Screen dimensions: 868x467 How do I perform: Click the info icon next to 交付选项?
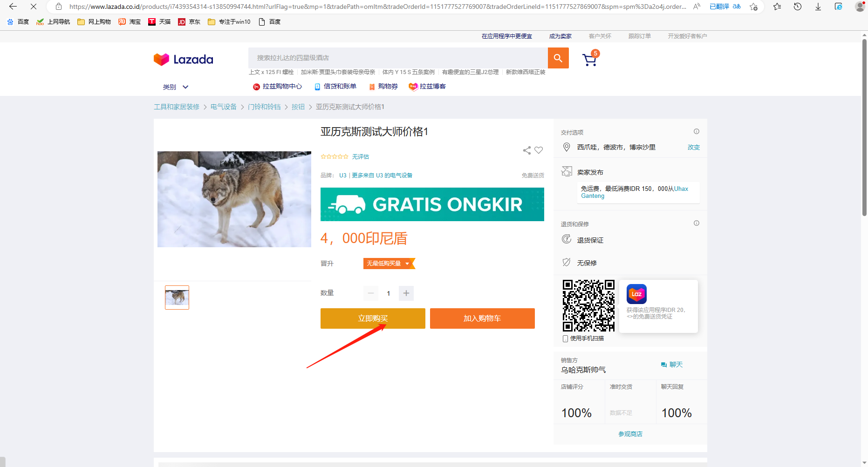696,132
